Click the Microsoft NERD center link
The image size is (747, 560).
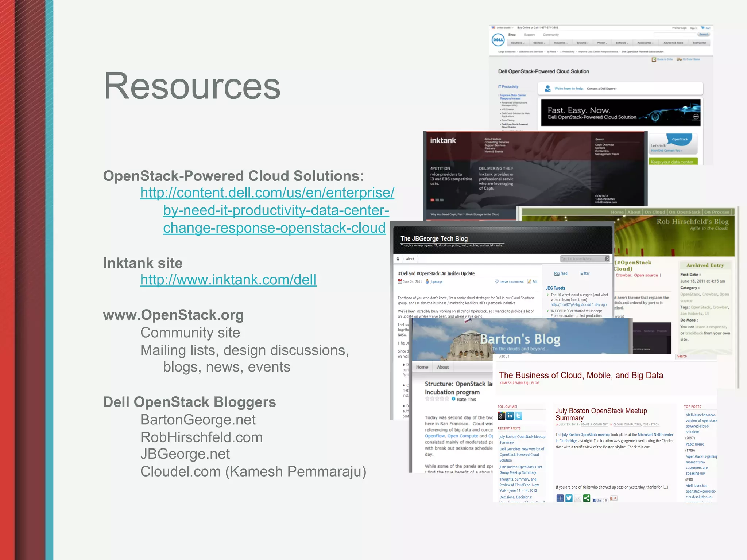(x=655, y=435)
